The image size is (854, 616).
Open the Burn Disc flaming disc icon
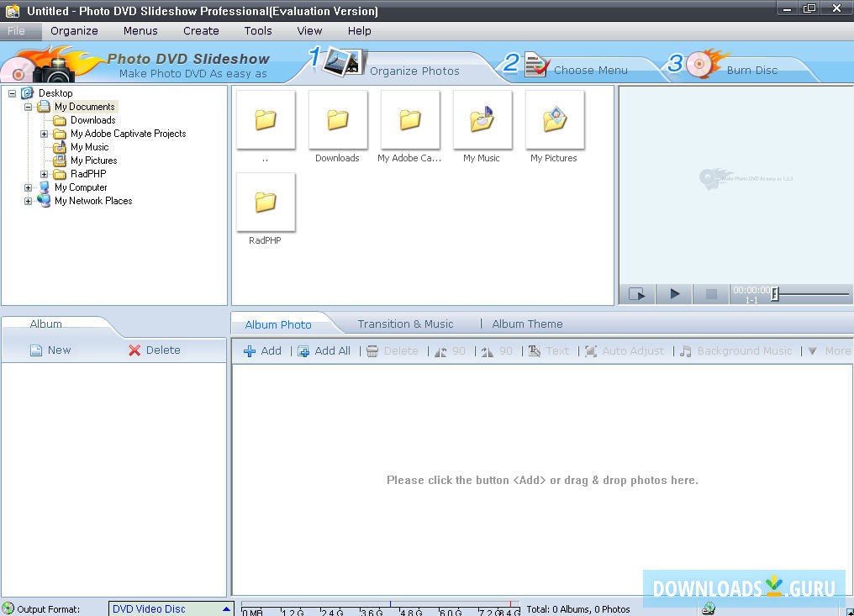point(706,63)
